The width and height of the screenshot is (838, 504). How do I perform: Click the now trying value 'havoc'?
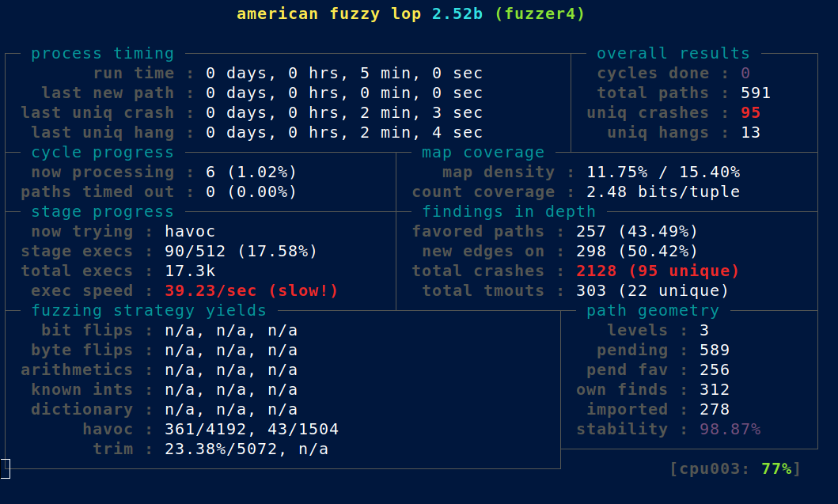(190, 231)
